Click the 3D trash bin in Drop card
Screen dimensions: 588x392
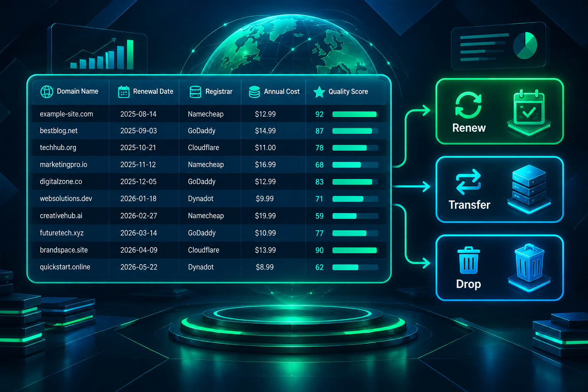(x=529, y=268)
